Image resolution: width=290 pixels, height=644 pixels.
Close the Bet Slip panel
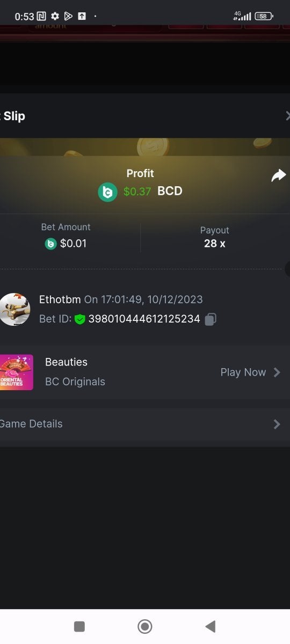click(x=287, y=116)
